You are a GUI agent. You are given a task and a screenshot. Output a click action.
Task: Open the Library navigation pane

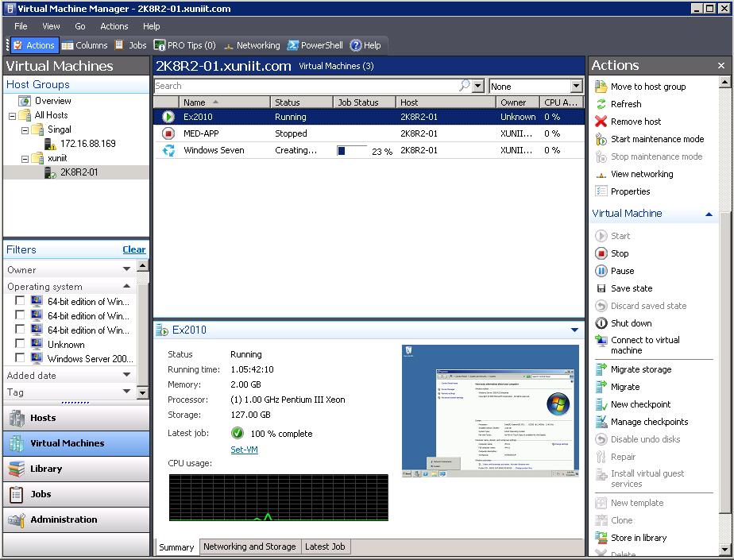point(76,469)
